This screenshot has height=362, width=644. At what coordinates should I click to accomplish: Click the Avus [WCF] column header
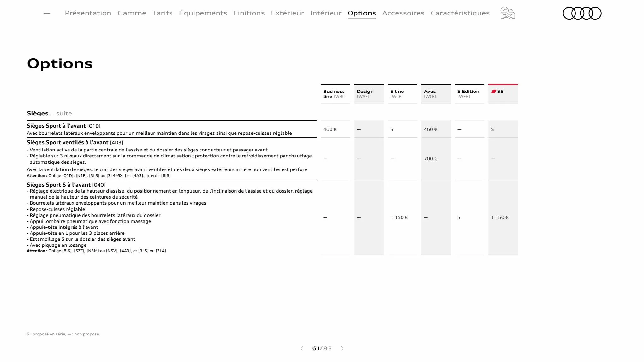[436, 94]
